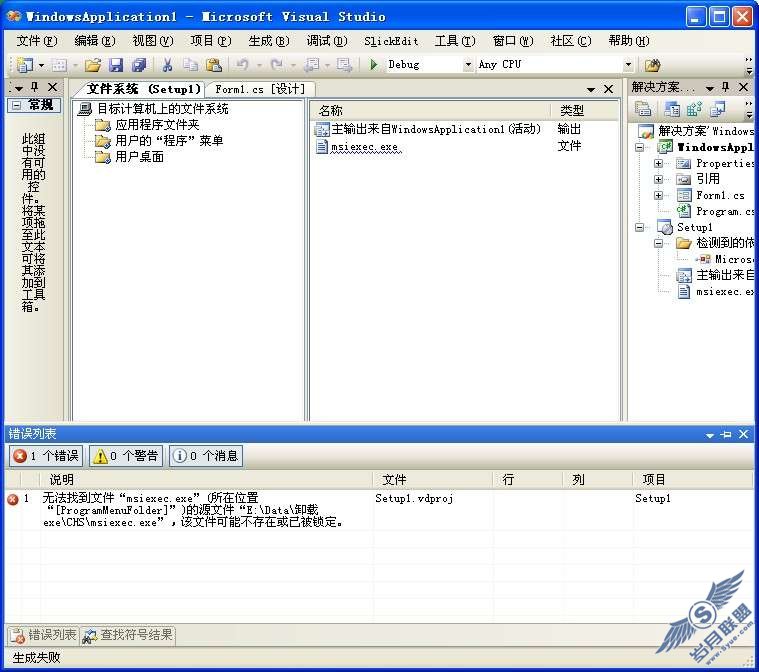Select Program.cs in Solution Explorer

[x=715, y=211]
